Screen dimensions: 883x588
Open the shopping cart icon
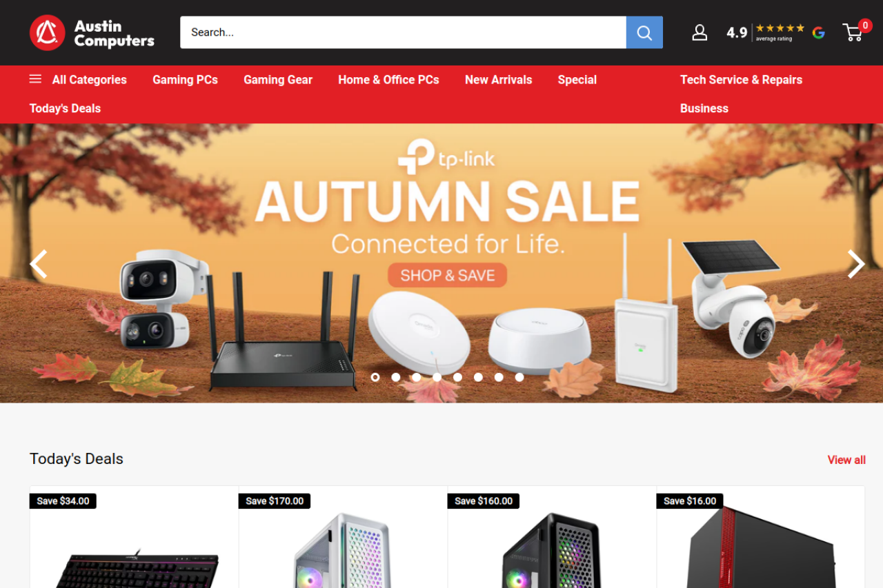[x=853, y=32]
